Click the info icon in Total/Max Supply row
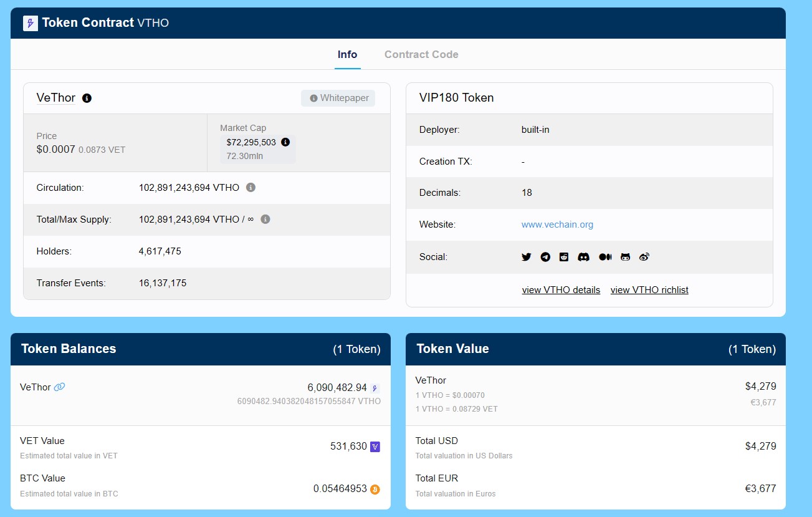The image size is (812, 517). pyautogui.click(x=265, y=220)
